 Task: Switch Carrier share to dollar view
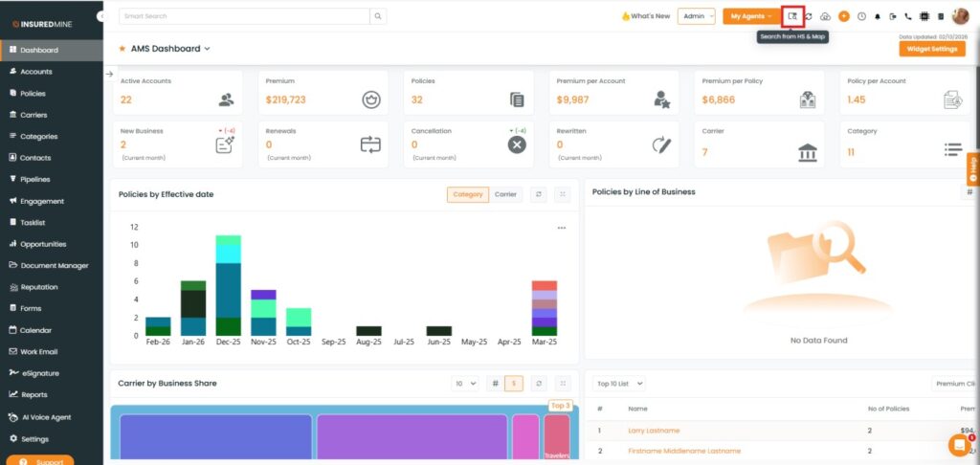point(514,384)
